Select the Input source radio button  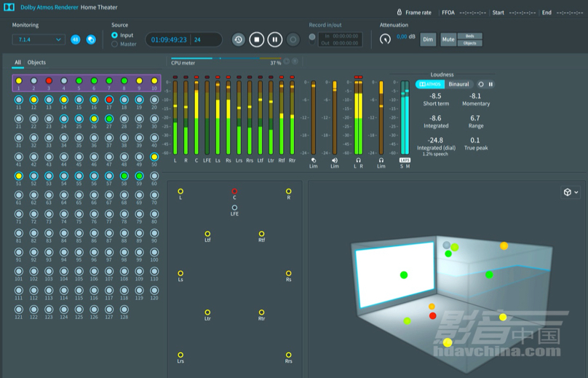click(114, 35)
